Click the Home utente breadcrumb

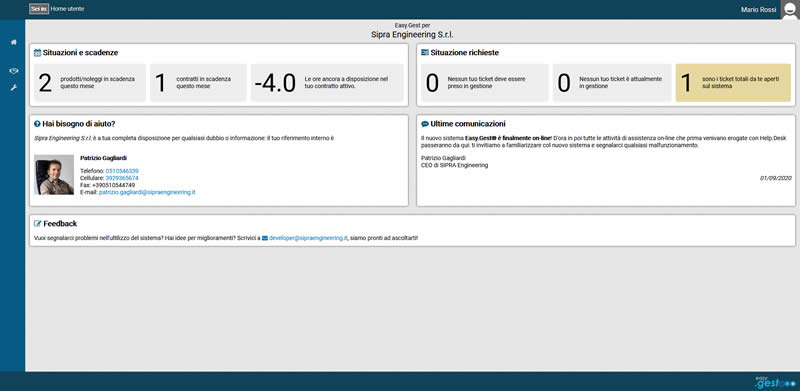(x=67, y=9)
